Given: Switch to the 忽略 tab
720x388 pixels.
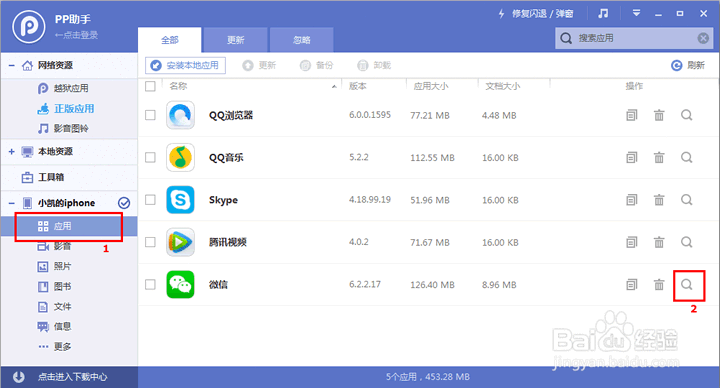Looking at the screenshot, I should pos(301,40).
